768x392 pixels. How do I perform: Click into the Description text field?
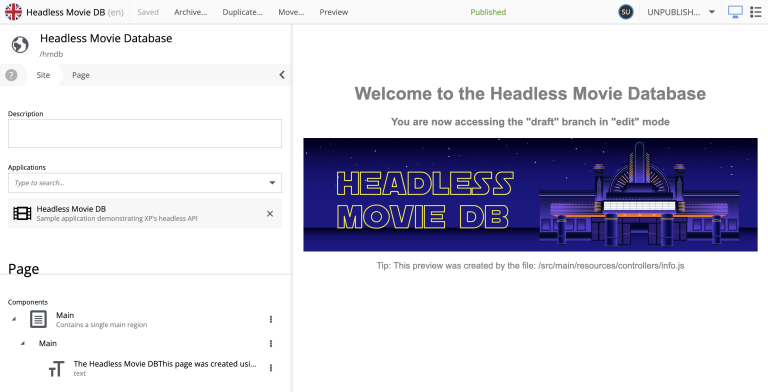click(145, 133)
